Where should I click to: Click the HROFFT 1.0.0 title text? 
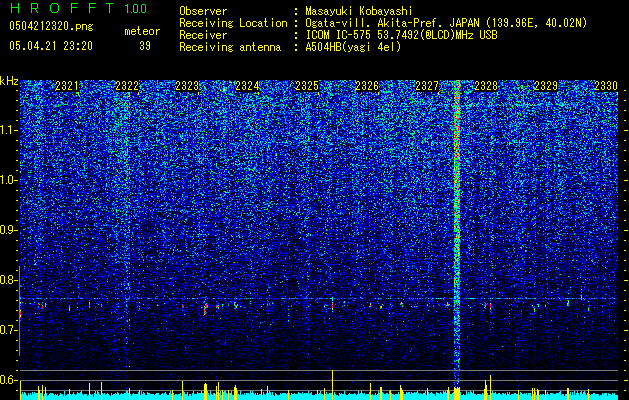click(x=78, y=8)
